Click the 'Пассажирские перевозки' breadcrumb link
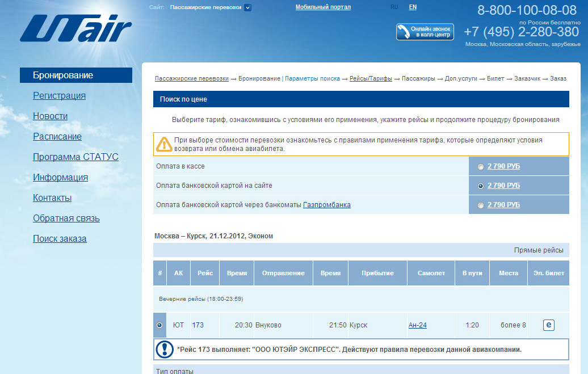588x374 pixels. click(192, 78)
